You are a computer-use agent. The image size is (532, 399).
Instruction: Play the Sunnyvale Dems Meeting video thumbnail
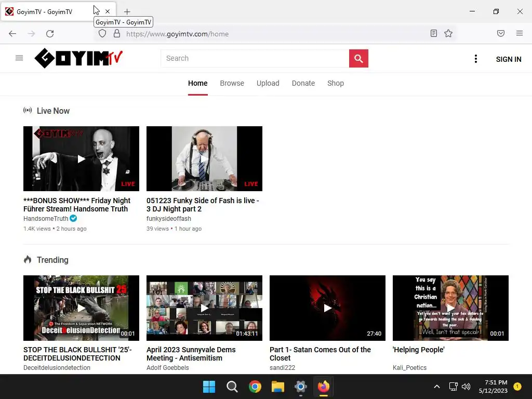pyautogui.click(x=204, y=308)
